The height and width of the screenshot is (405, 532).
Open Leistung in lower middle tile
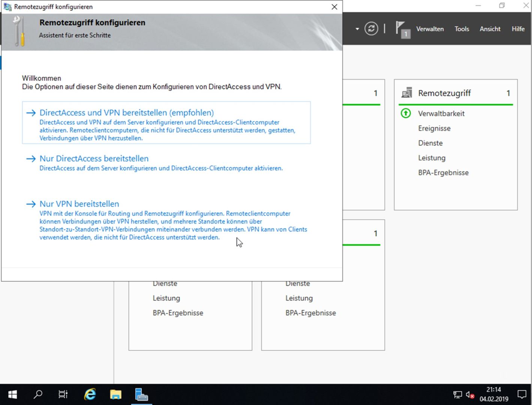[299, 298]
